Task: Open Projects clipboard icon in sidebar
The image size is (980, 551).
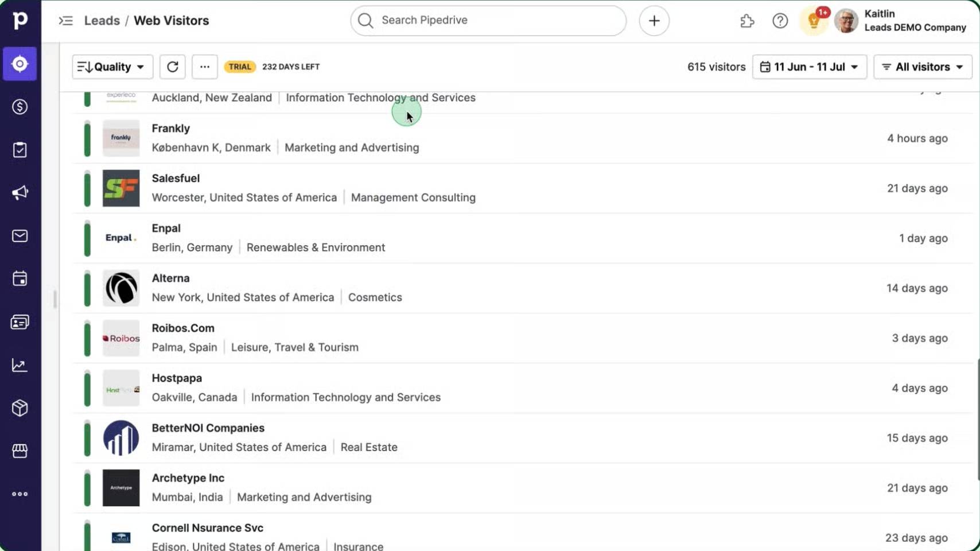Action: coord(20,150)
